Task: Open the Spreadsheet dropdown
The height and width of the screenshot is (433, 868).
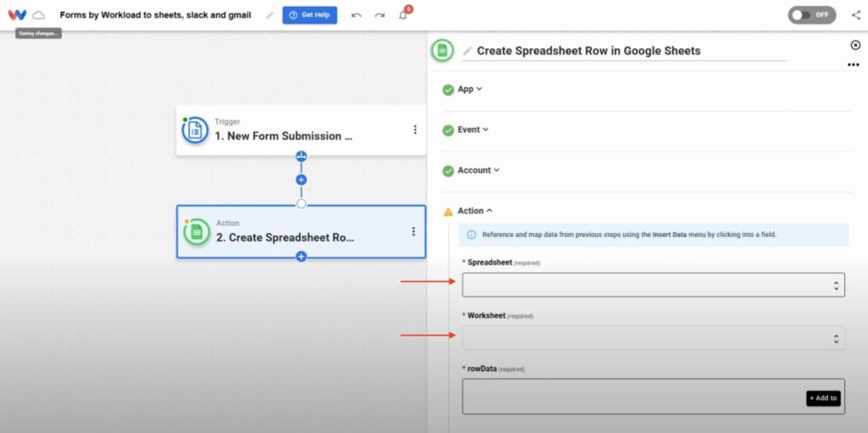Action: pos(654,285)
